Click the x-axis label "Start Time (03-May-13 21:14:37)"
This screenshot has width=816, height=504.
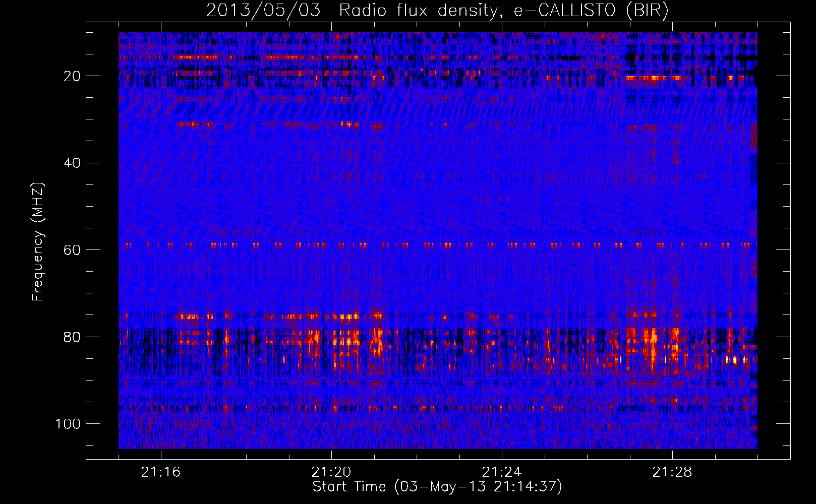point(437,487)
